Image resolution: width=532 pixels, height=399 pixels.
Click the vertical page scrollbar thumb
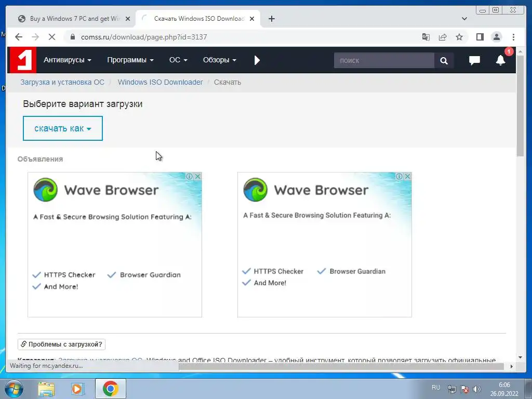[520, 106]
